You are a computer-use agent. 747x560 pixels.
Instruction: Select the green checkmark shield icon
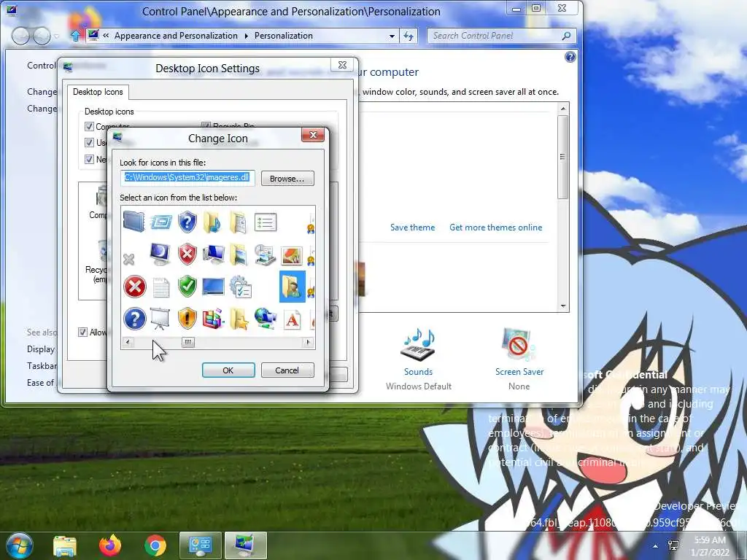click(x=187, y=286)
